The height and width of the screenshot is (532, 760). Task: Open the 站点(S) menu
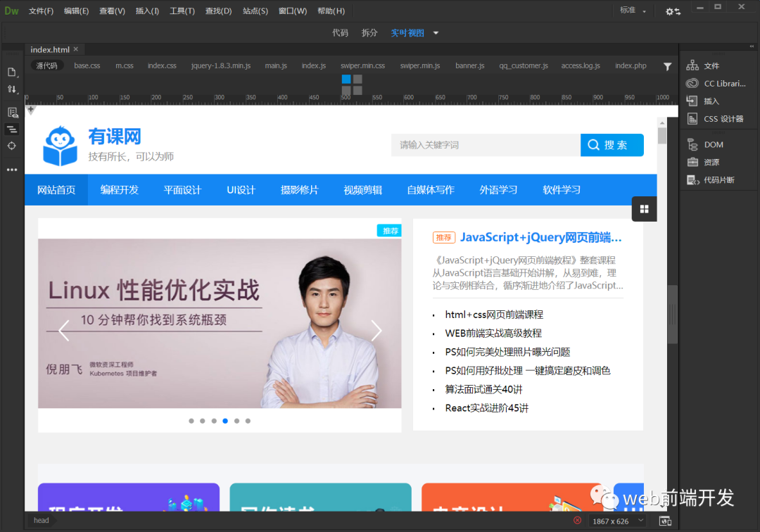pos(255,11)
